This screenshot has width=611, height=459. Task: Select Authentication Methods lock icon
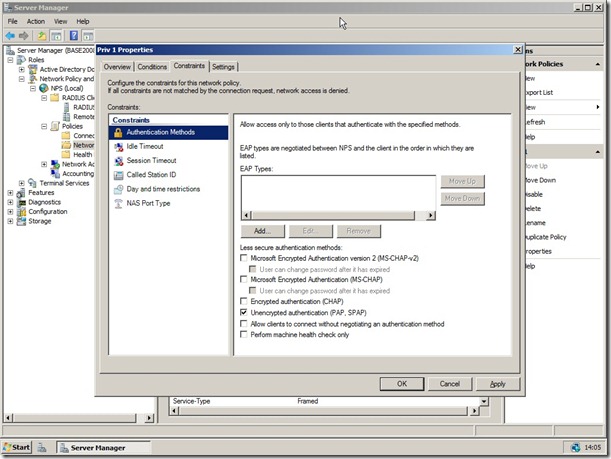[x=118, y=132]
